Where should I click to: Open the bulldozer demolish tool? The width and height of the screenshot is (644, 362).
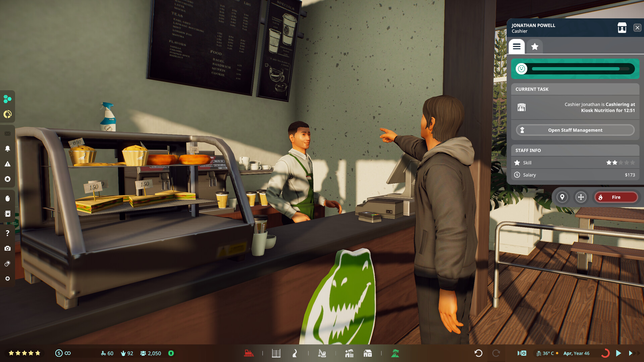point(250,353)
